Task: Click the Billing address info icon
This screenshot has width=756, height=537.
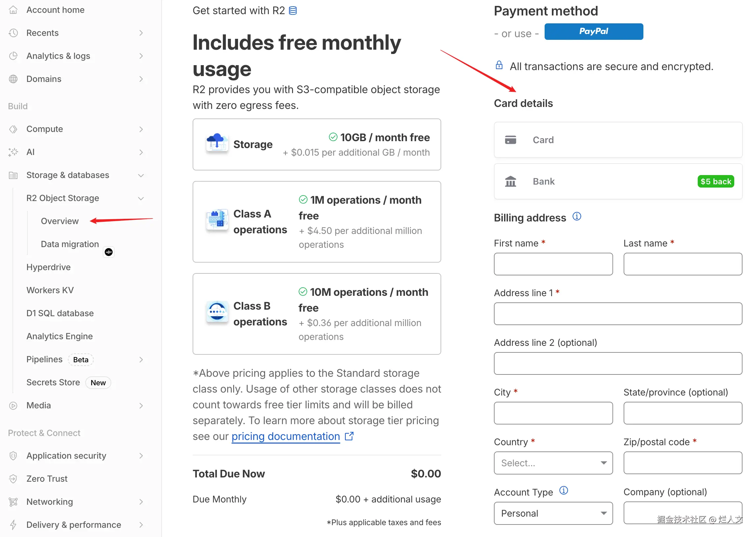Action: (577, 217)
